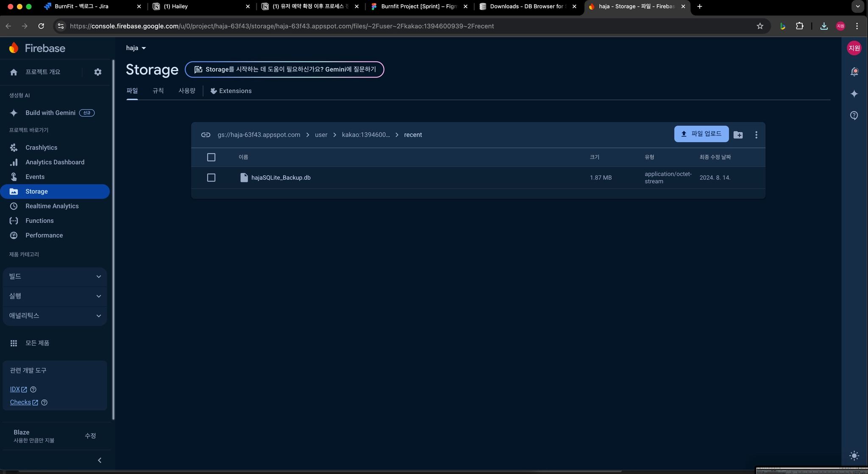Click the create new folder icon
The height and width of the screenshot is (474, 868).
[x=738, y=135]
